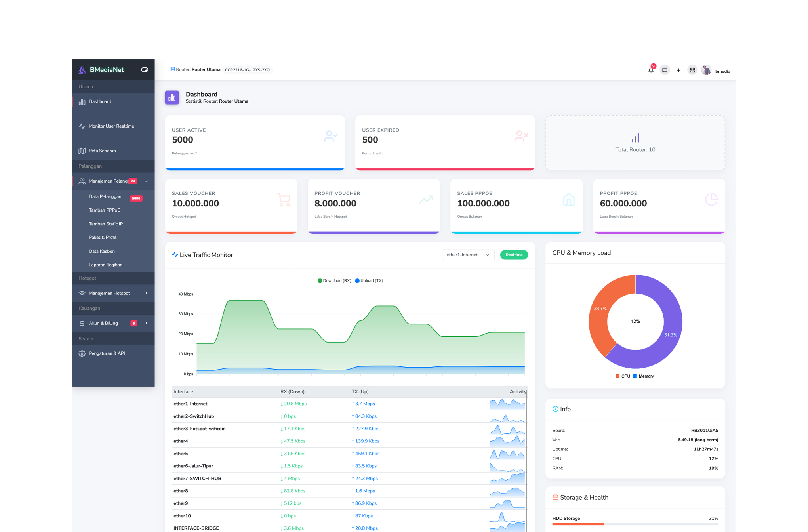Open the notifications bell with 9 alerts
The width and height of the screenshot is (808, 532).
[x=651, y=70]
